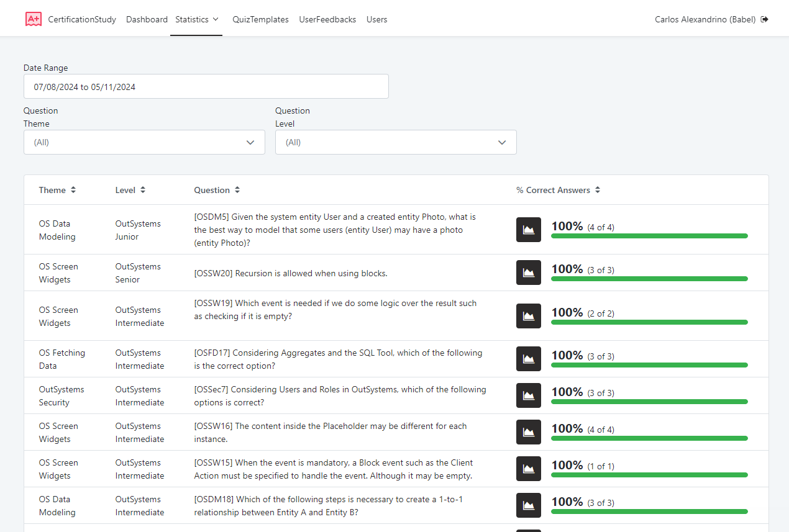Sort the table by Level column
Viewport: 789px width, 532px height.
point(130,190)
